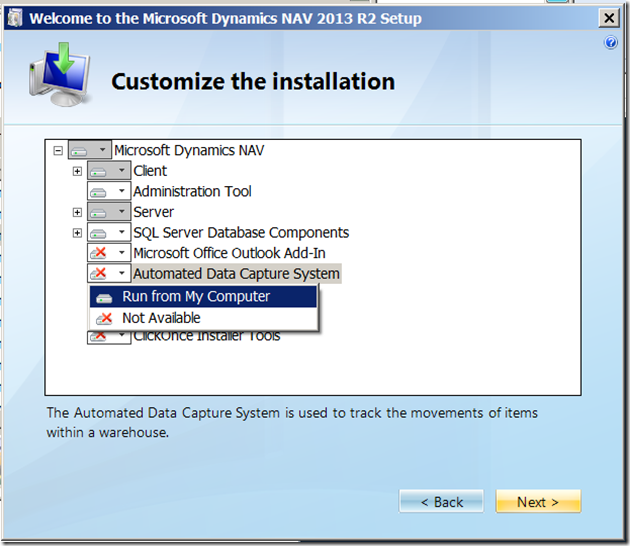Image resolution: width=630 pixels, height=546 pixels.
Task: Select the Client feature label
Action: coord(150,171)
